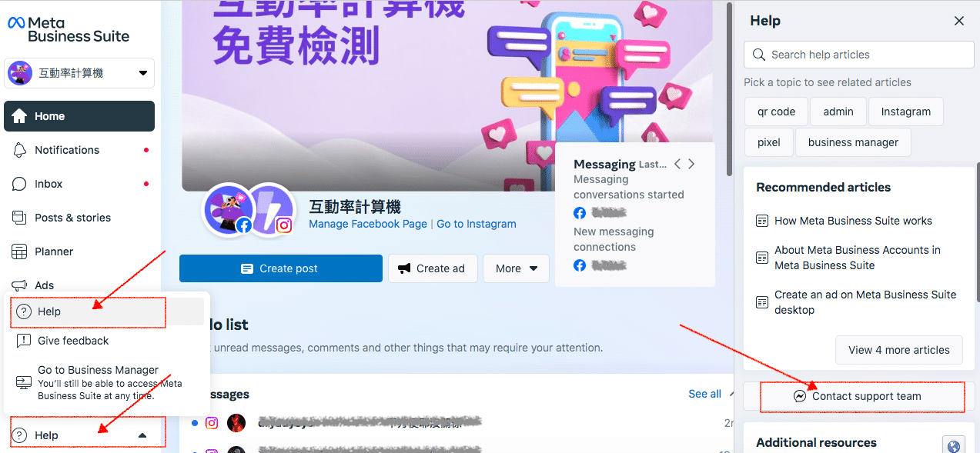Click Contact support team button
The height and width of the screenshot is (453, 980).
tap(859, 396)
